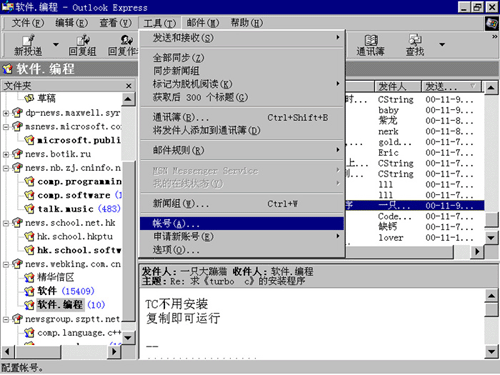Image resolution: width=500 pixels, height=375 pixels.
Task: Sort by the 发件人 column header
Action: click(x=398, y=87)
